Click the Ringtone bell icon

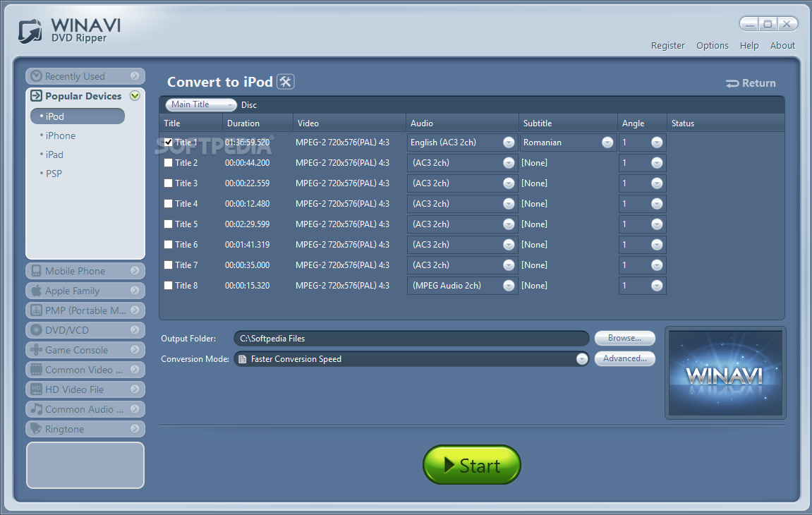[36, 428]
